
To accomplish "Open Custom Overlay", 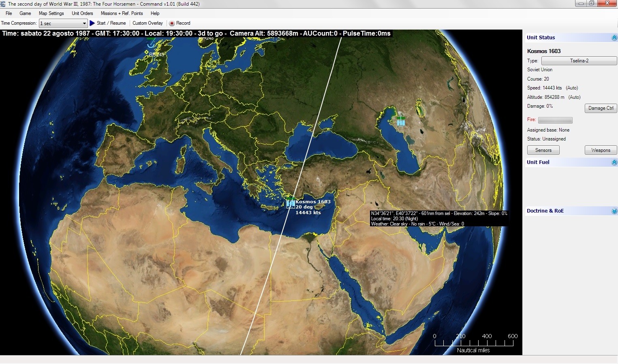I will 148,23.
